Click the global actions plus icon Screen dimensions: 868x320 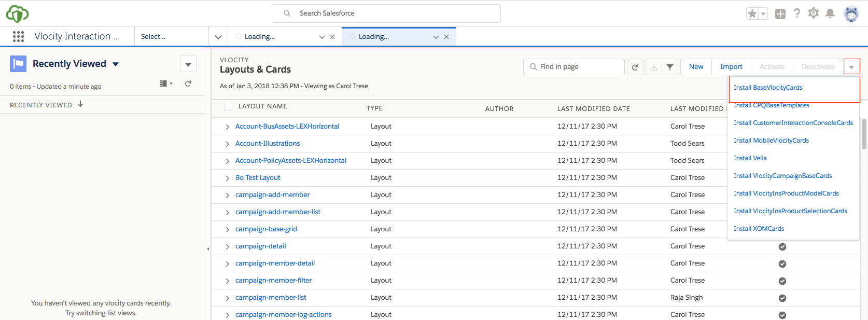coord(780,14)
